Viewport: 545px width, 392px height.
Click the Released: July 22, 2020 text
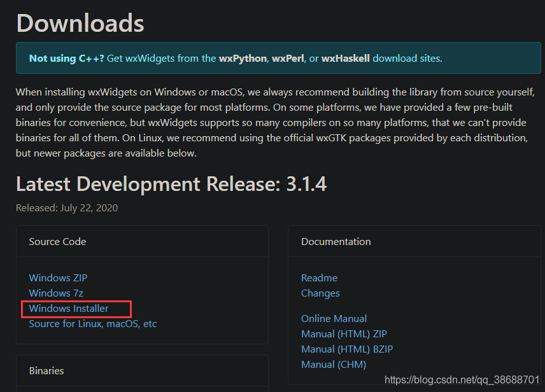pyautogui.click(x=67, y=208)
